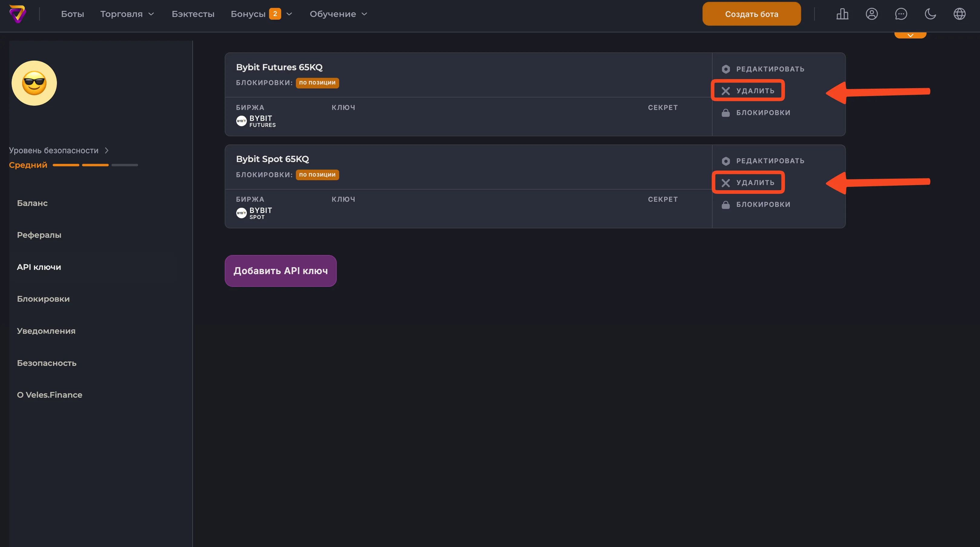
Task: Delete the Bybit Spot 65KQ key
Action: pyautogui.click(x=748, y=183)
